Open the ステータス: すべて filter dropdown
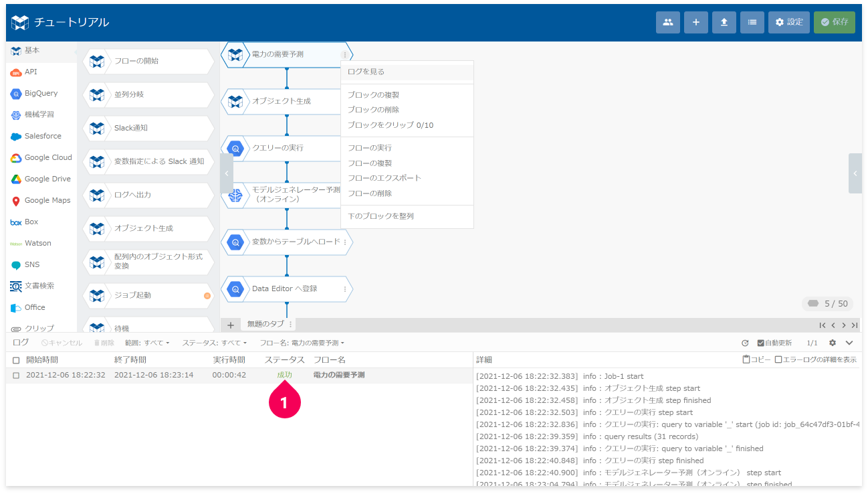This screenshot has height=494, width=868. click(x=214, y=343)
